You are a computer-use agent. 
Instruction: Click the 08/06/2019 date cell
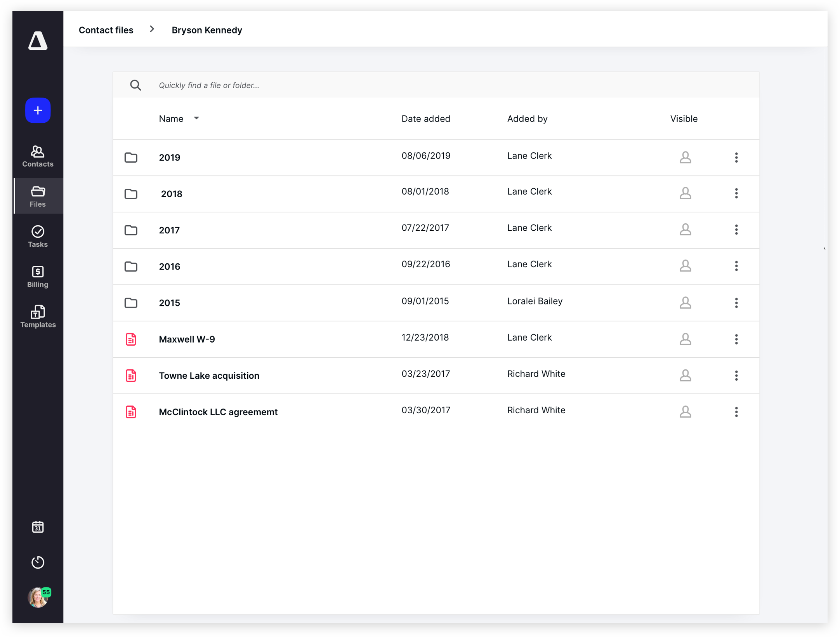click(426, 156)
